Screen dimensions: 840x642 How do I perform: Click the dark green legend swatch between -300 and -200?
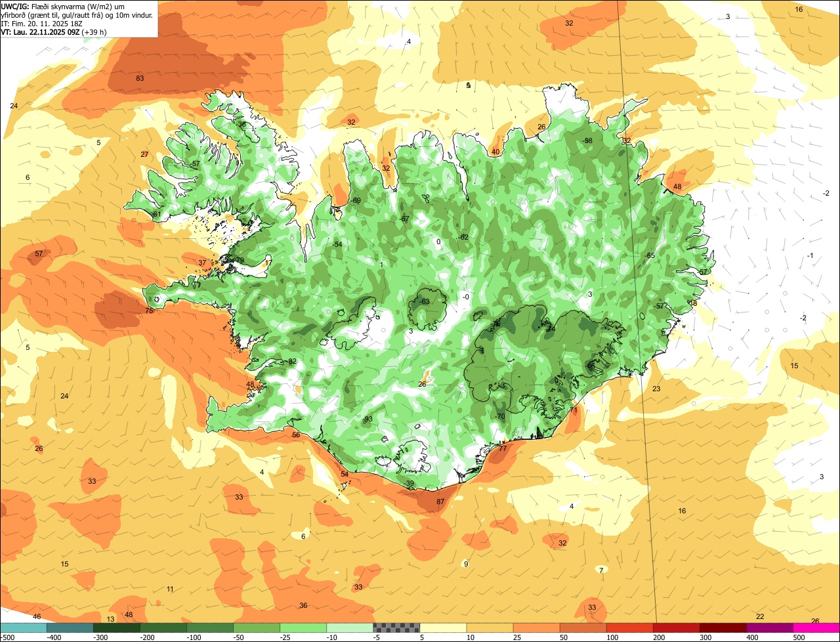116,628
